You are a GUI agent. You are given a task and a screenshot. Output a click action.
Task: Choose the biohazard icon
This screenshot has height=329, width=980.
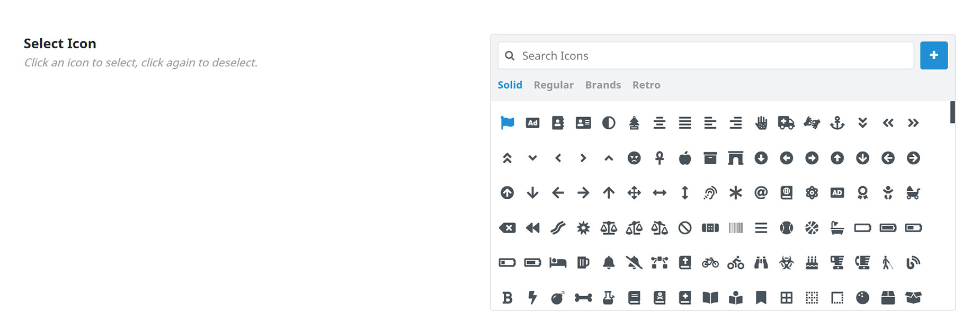tap(786, 262)
